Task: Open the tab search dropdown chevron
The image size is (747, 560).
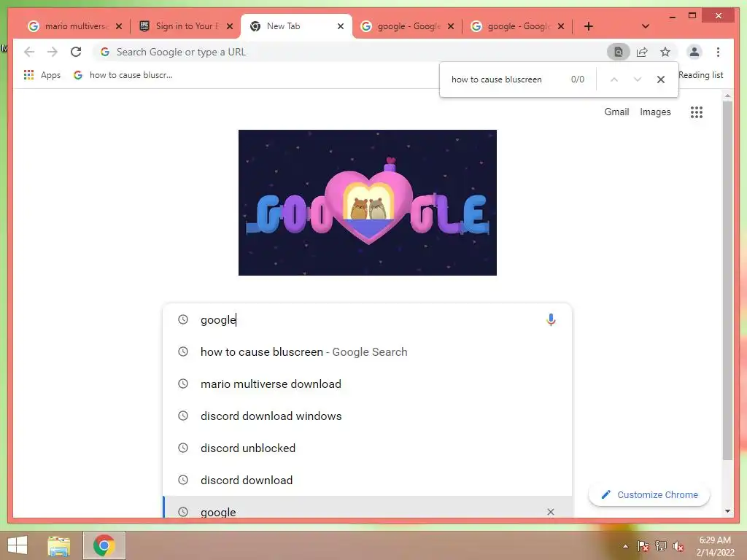Action: [645, 26]
